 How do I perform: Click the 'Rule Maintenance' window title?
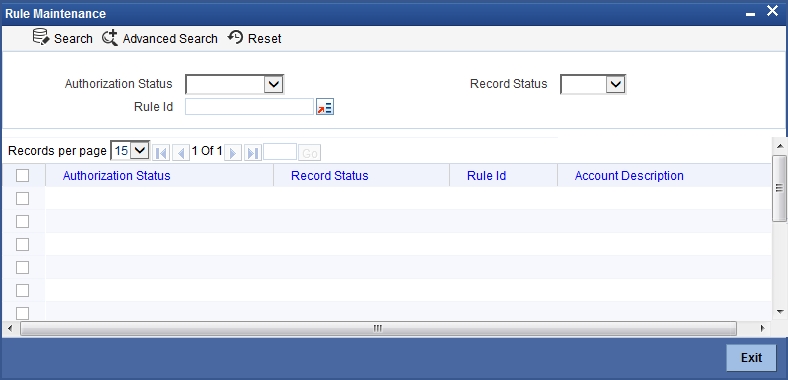click(55, 14)
